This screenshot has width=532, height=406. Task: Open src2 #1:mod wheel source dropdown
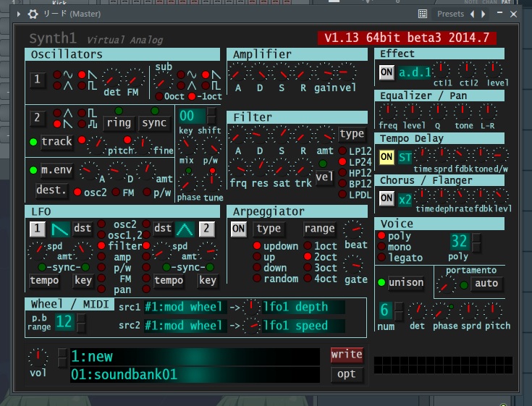pos(185,326)
